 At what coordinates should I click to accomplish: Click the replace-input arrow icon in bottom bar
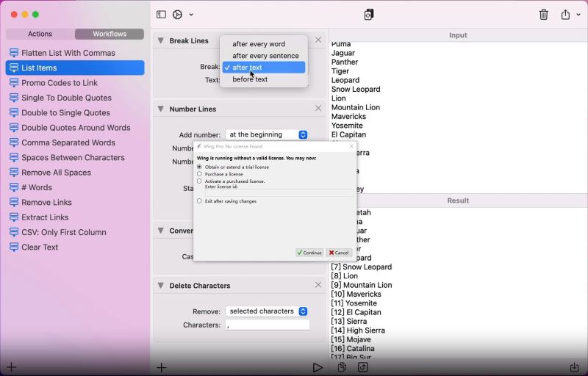click(362, 367)
